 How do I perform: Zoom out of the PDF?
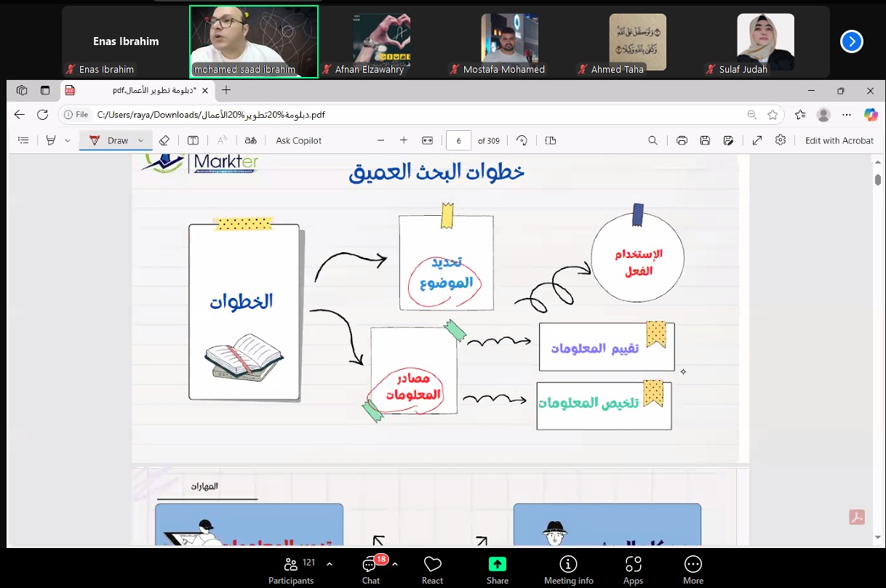[380, 140]
